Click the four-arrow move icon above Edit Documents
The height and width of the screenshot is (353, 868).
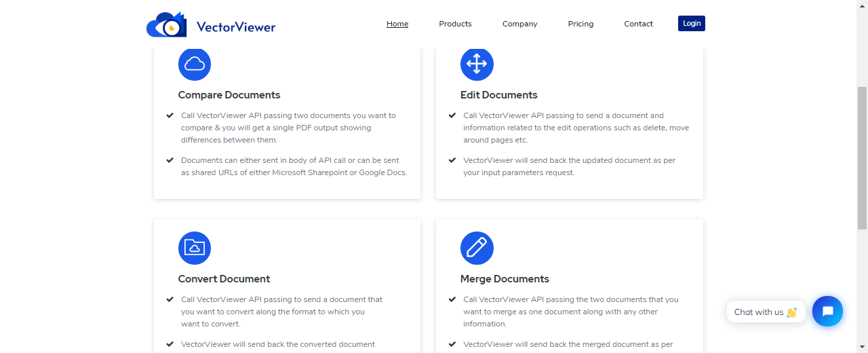[x=477, y=64]
